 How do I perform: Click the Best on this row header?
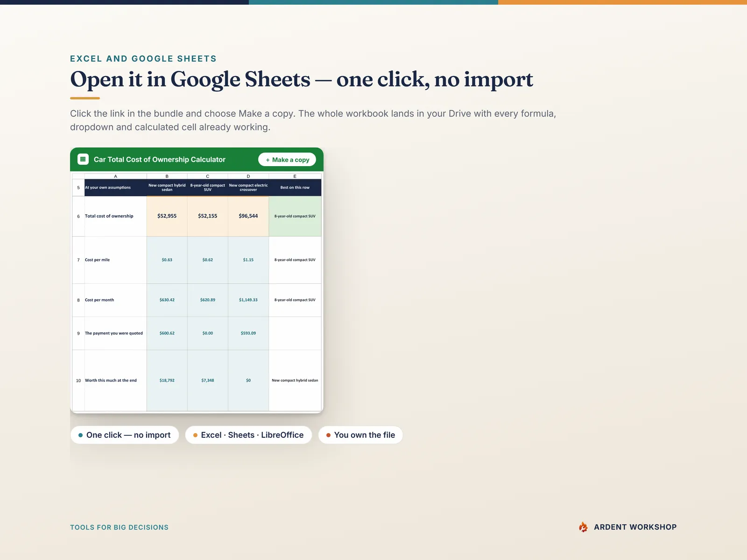(295, 188)
